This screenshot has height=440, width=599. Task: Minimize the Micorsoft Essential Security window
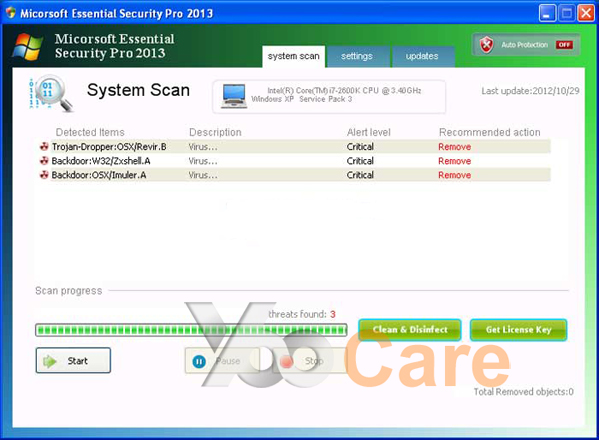point(547,13)
